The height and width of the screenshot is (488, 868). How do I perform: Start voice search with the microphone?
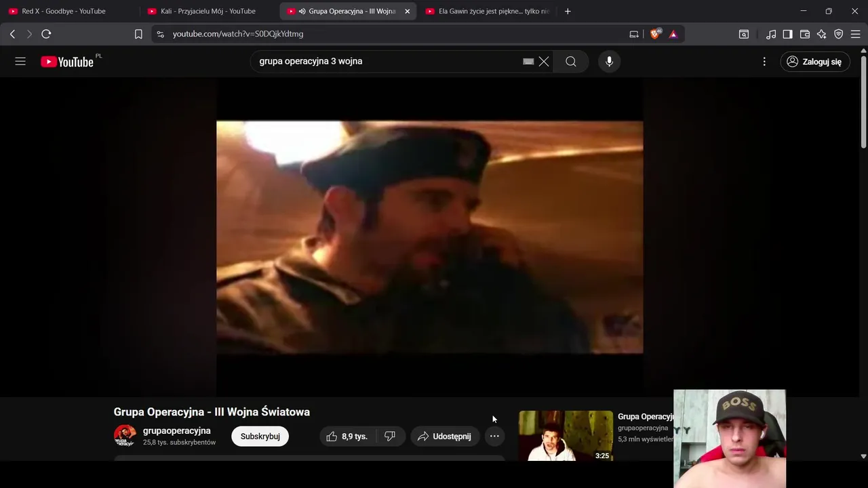tap(609, 62)
